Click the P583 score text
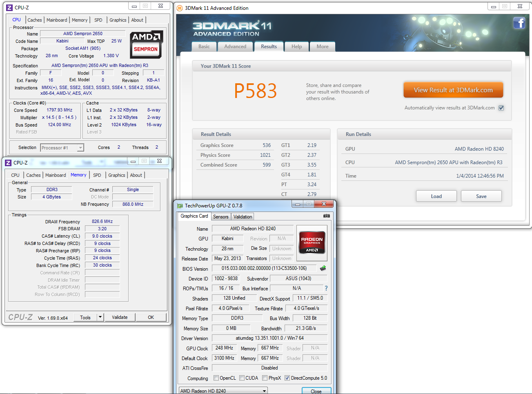532x394 pixels. 256,91
